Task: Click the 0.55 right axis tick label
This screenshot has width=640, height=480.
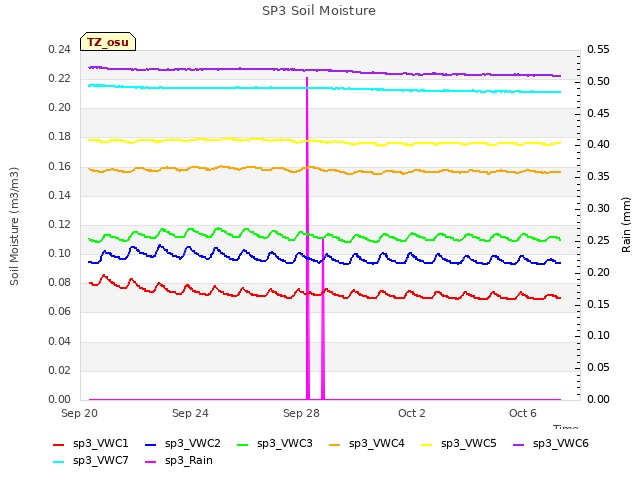Action: 598,49
